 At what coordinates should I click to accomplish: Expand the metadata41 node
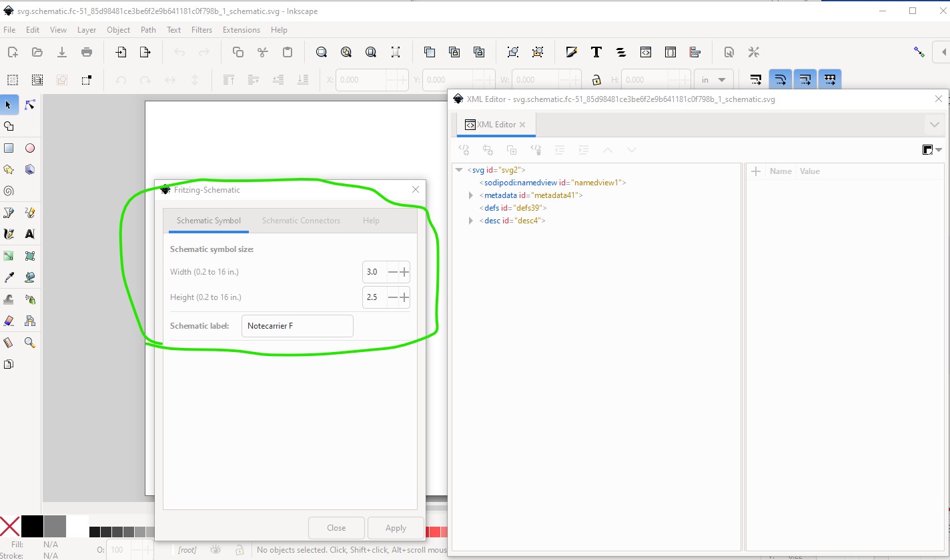tap(471, 195)
